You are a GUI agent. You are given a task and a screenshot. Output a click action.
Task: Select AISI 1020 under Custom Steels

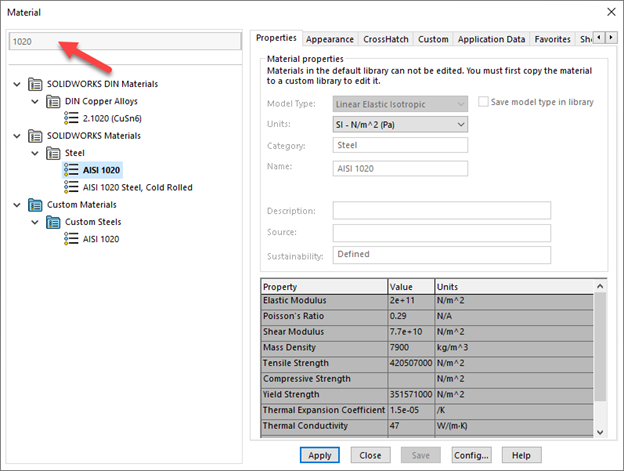pos(101,239)
